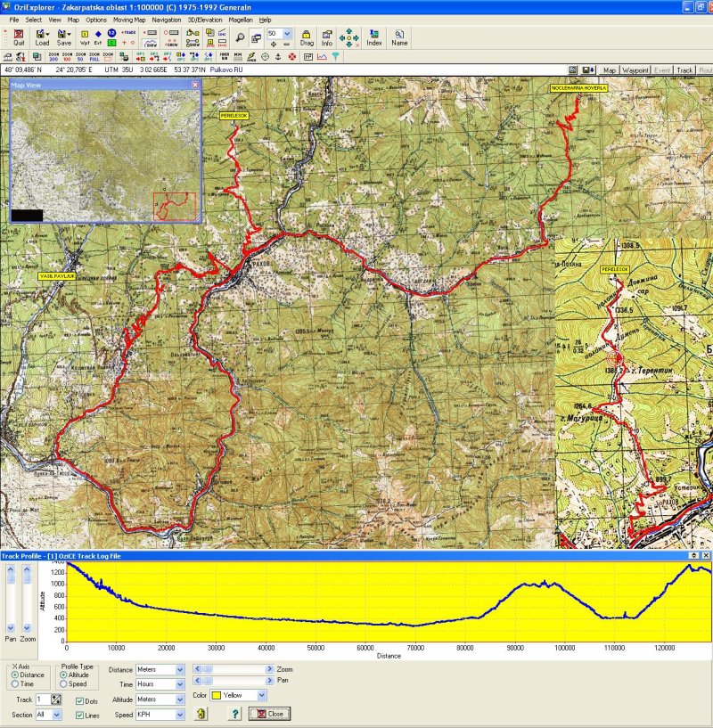Select the Time X Axis radio button
The image size is (713, 728).
point(16,684)
